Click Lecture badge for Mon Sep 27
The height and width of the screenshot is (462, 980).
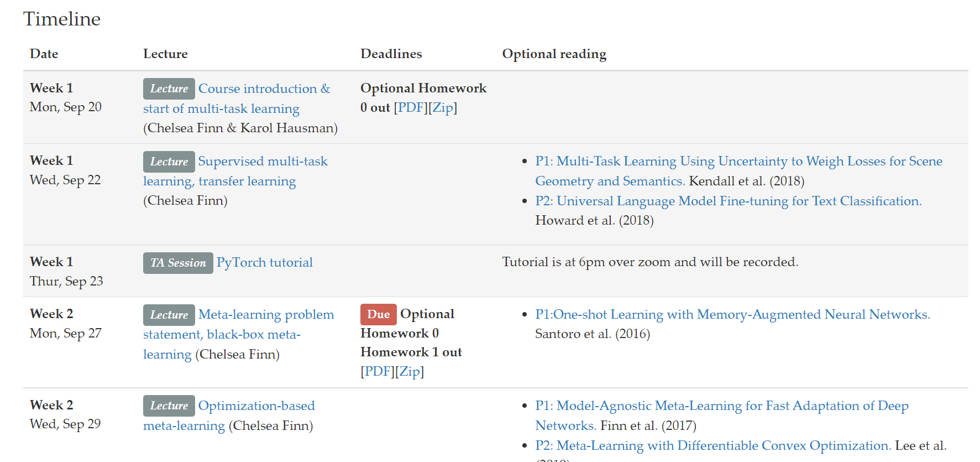click(169, 315)
